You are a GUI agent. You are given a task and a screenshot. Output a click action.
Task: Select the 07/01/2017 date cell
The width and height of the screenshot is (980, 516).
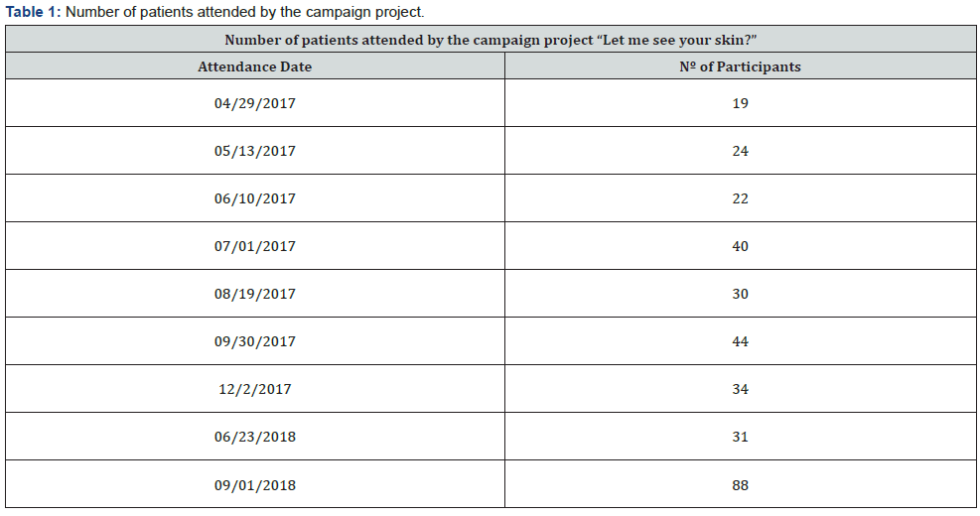click(x=254, y=246)
